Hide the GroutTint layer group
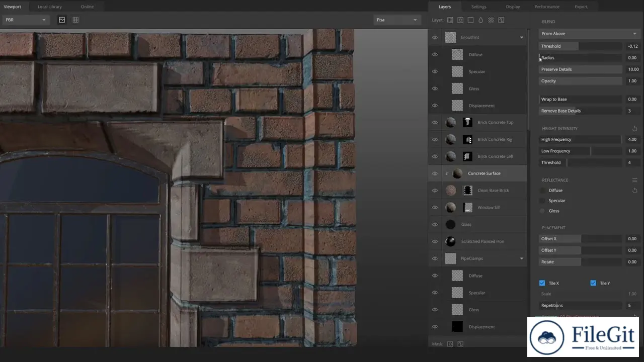Viewport: 644px width, 362px height. coord(435,37)
